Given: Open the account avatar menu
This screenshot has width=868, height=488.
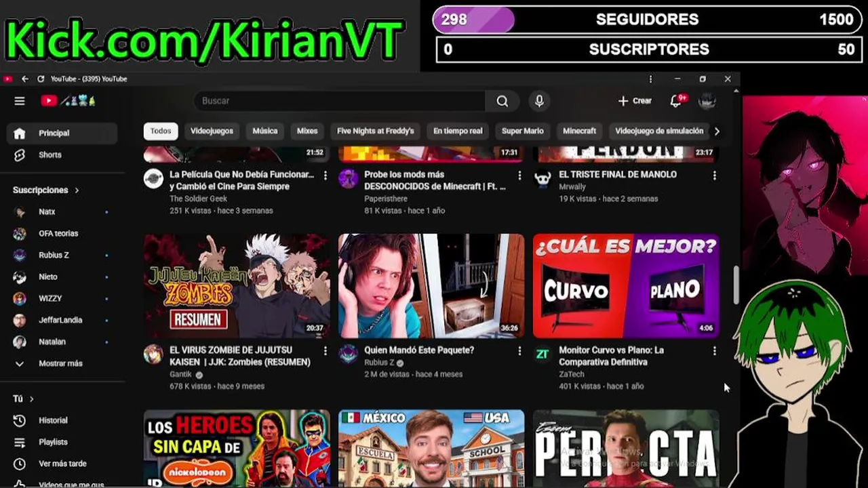Looking at the screenshot, I should 707,101.
